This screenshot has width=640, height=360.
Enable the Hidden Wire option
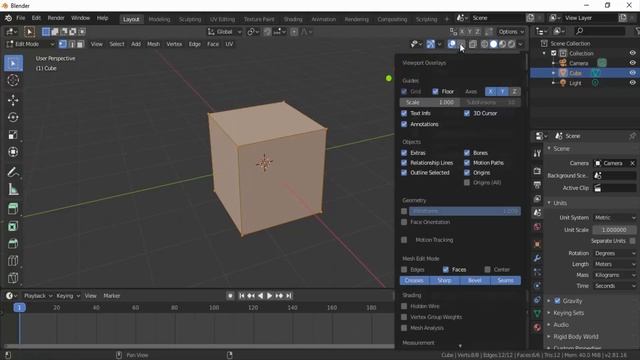[404, 306]
